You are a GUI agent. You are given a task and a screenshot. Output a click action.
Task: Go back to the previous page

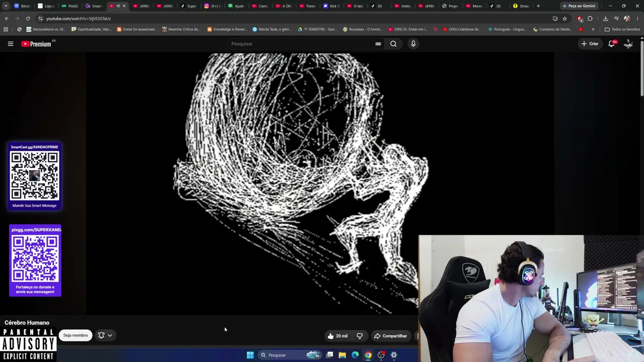[7, 19]
